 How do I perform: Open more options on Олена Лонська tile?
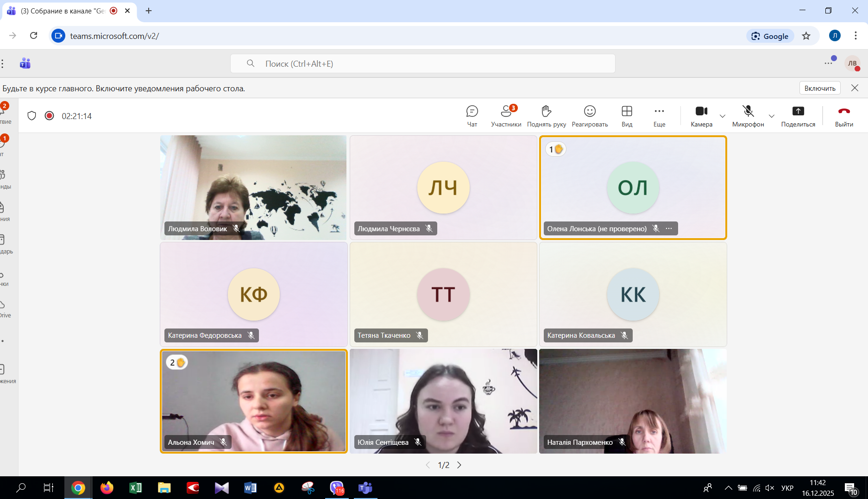pos(668,228)
